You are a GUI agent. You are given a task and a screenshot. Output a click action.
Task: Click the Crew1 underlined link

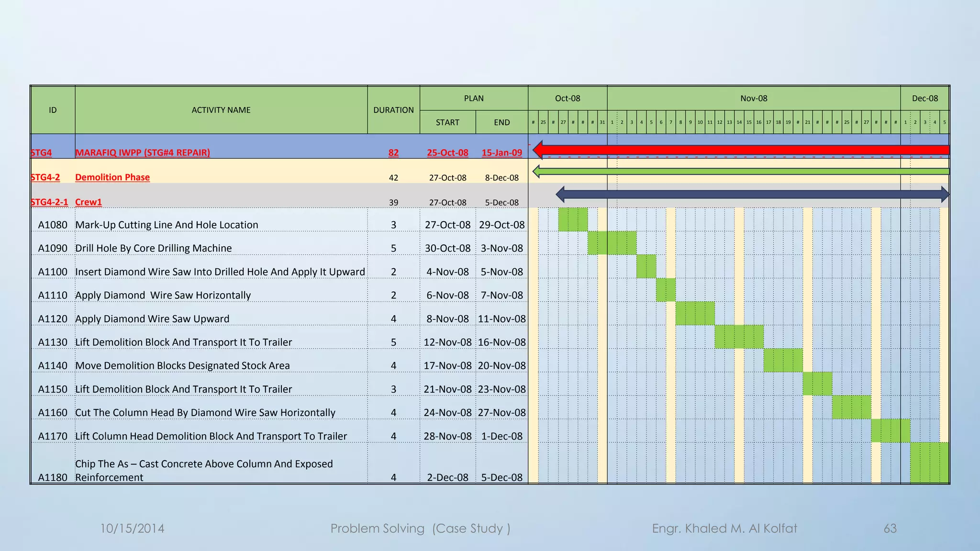point(89,202)
